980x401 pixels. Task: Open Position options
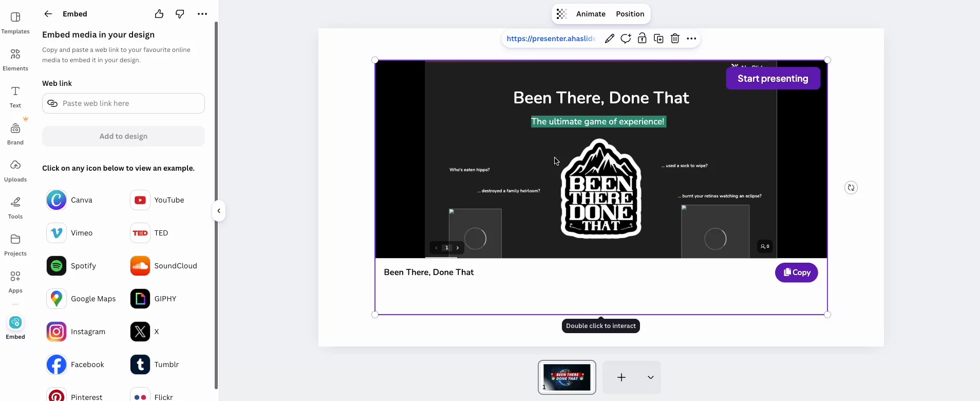click(630, 14)
